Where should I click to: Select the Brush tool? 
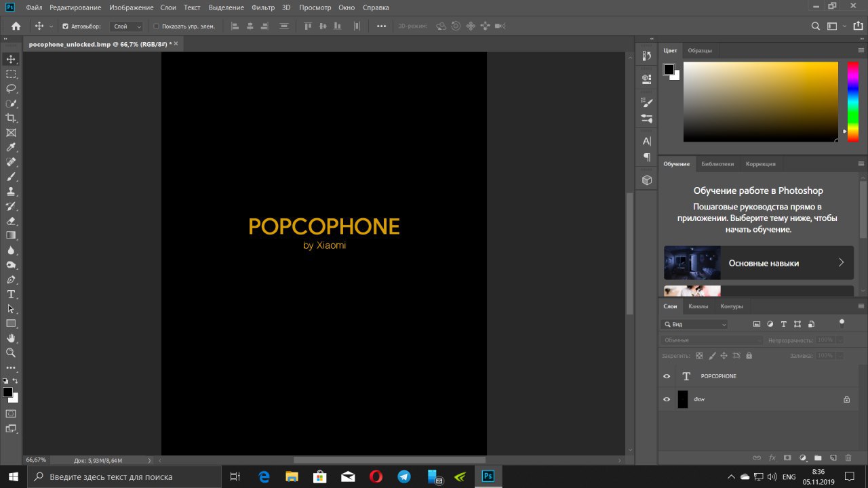coord(11,176)
